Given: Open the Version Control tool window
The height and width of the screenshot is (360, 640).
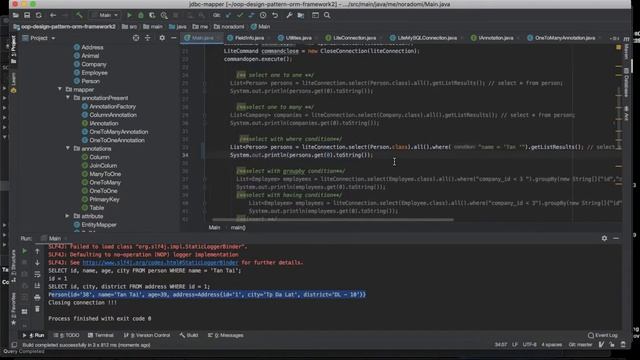Looking at the screenshot, I should [147, 335].
